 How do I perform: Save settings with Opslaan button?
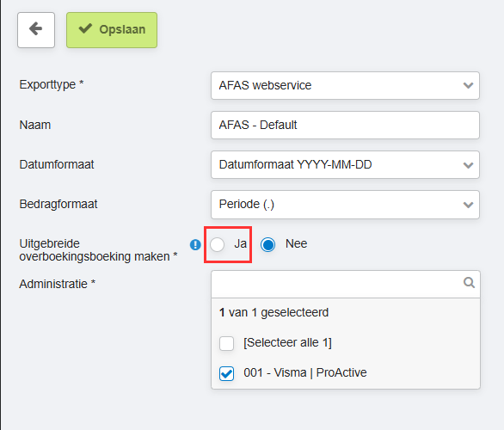point(112,30)
